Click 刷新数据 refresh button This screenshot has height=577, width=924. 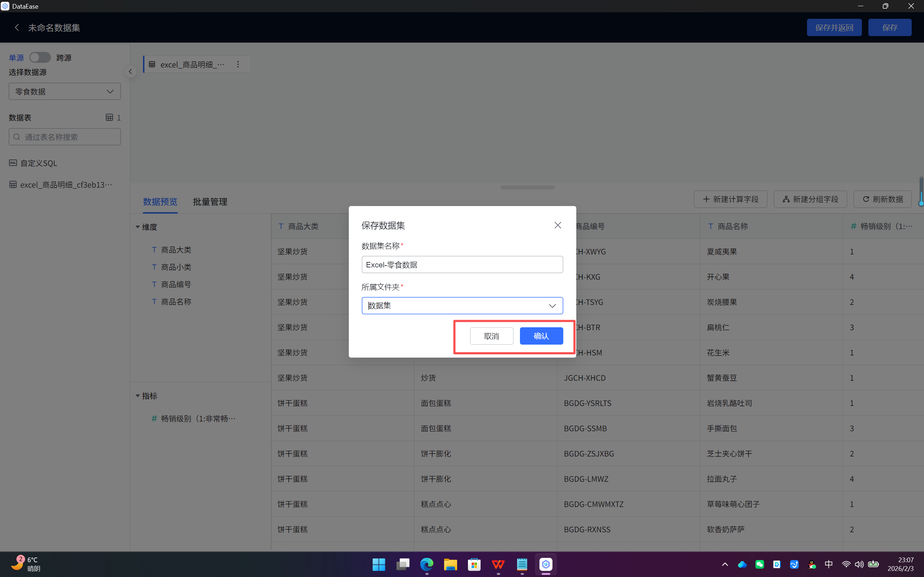coord(883,199)
